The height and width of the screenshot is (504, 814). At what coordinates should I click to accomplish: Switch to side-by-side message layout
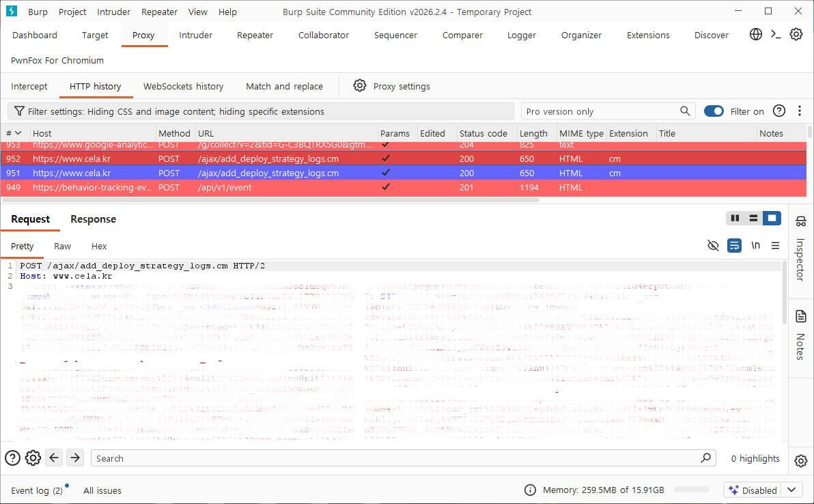[x=735, y=218]
